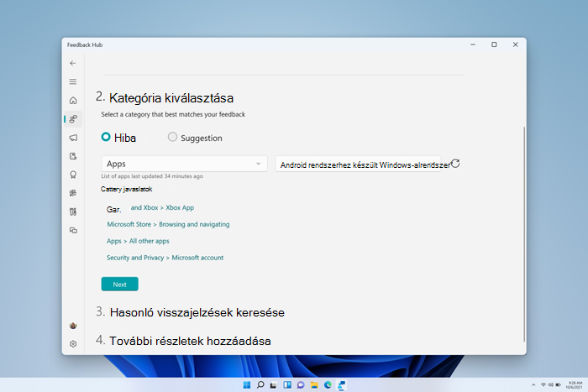
Task: Click the vertical scrollbar in Feedback Hub
Action: pyautogui.click(x=524, y=234)
